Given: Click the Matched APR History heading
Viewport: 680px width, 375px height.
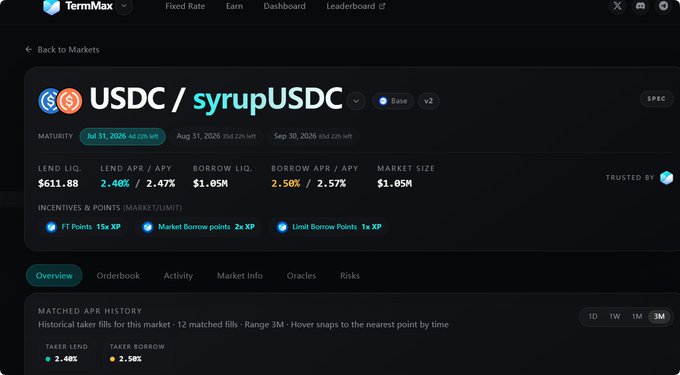Looking at the screenshot, I should pos(90,311).
